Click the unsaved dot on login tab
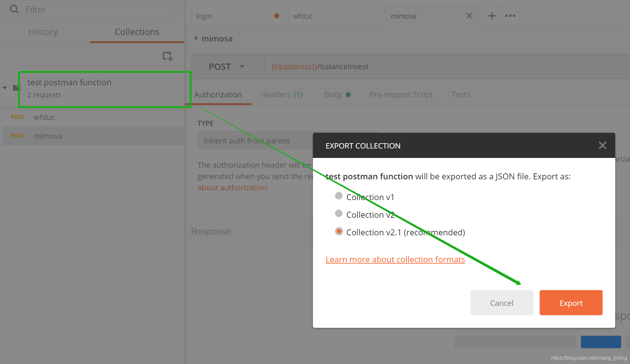 (x=277, y=16)
